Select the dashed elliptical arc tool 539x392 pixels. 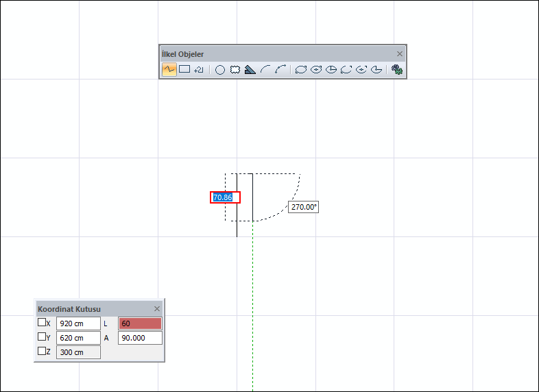346,70
